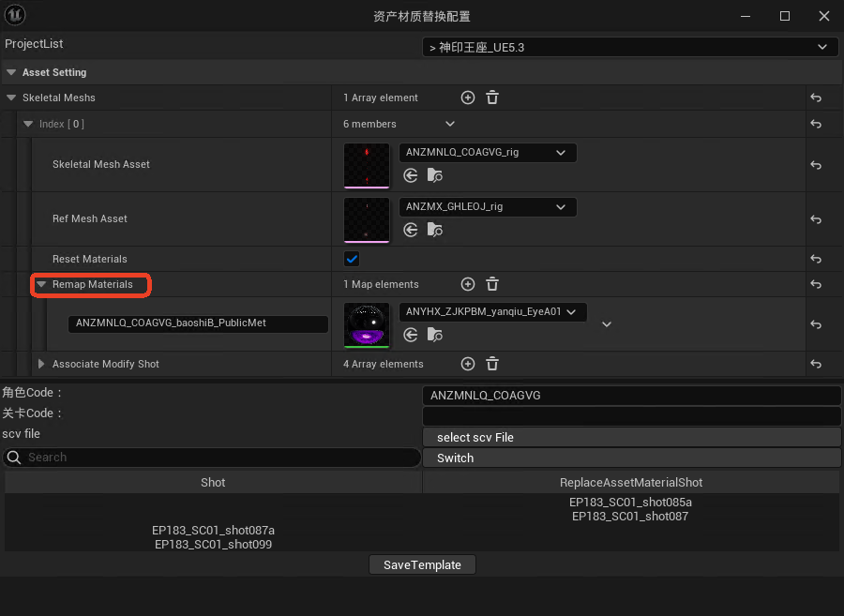
Task: Add element to Skeletal Meshs array
Action: (468, 98)
